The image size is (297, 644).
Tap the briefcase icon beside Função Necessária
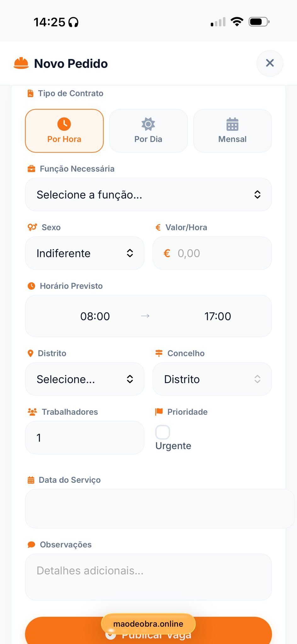coord(31,169)
